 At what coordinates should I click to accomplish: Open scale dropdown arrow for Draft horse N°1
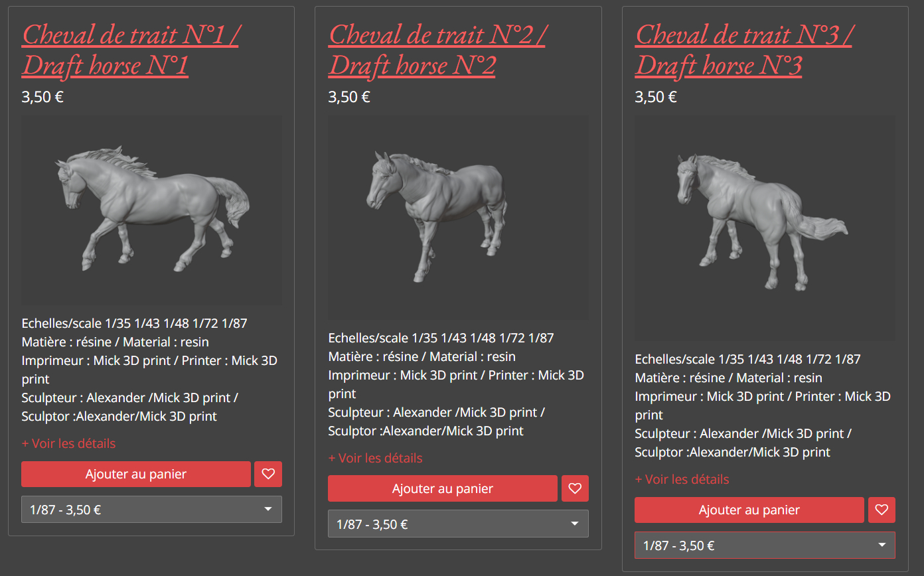[268, 510]
